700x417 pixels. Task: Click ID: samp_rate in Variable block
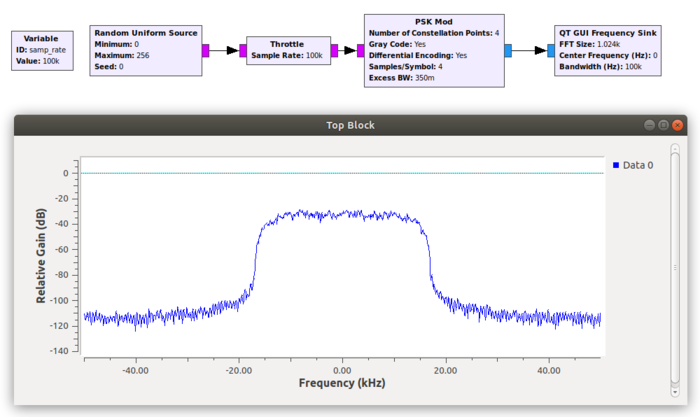[x=41, y=50]
